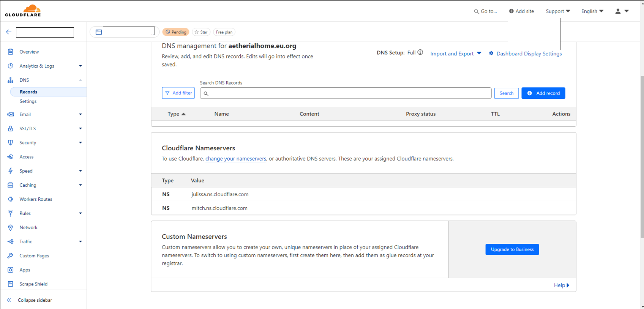This screenshot has width=644, height=309.
Task: Click the Workers Routes diamond icon
Action: tap(11, 199)
